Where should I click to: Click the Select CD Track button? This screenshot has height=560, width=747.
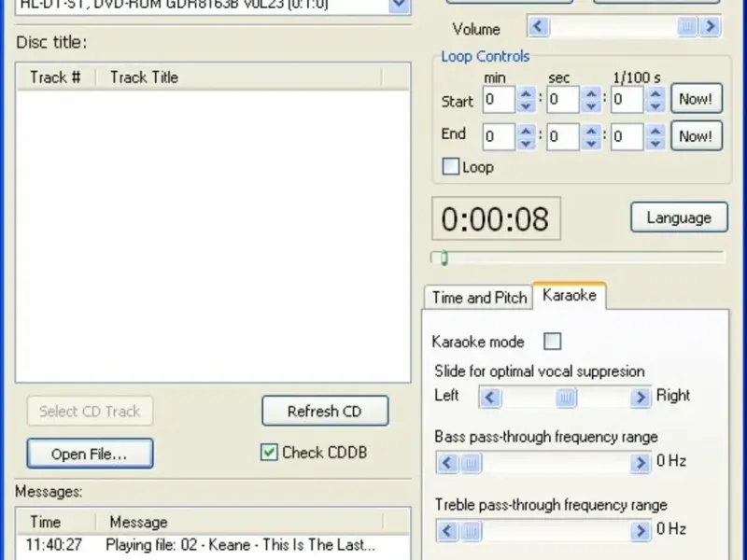[x=90, y=411]
